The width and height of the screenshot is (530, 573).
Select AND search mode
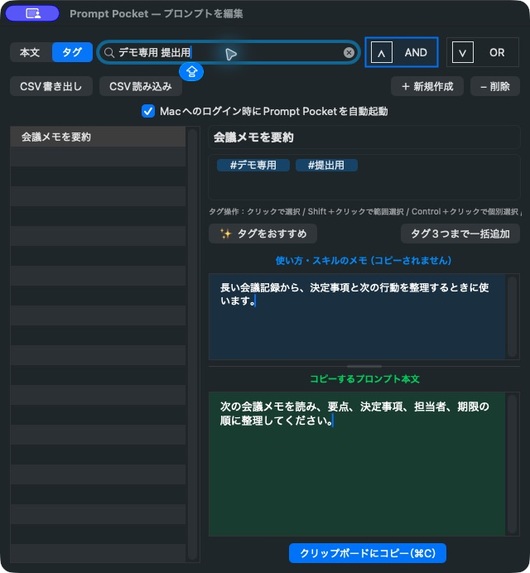401,52
